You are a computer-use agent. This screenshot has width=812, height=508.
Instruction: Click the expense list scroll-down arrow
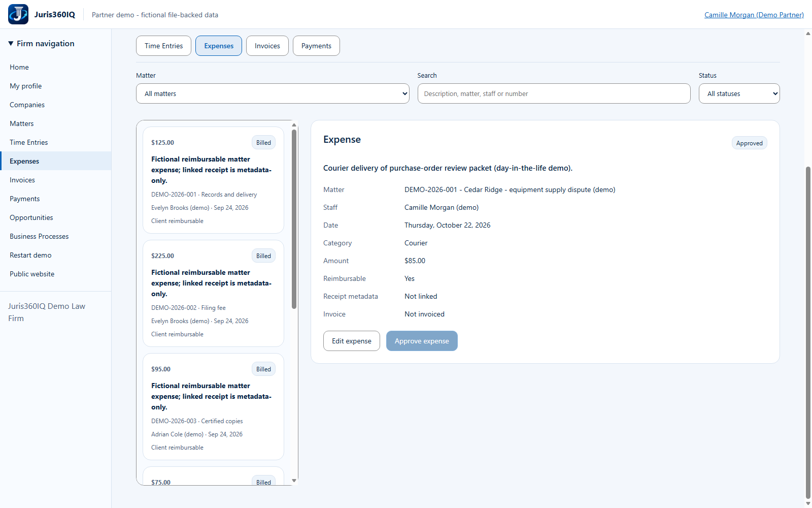294,481
